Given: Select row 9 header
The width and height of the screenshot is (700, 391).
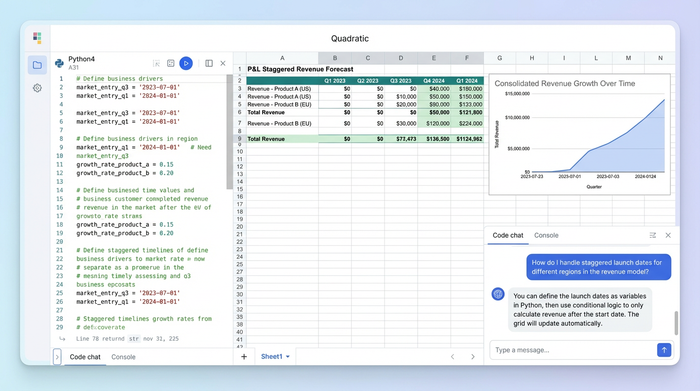Looking at the screenshot, I should click(240, 139).
